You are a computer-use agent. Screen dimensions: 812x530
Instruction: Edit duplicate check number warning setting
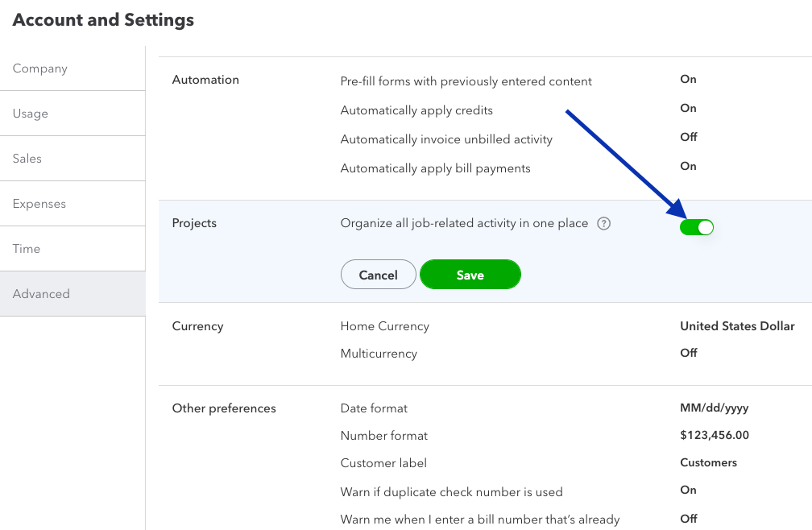[452, 491]
